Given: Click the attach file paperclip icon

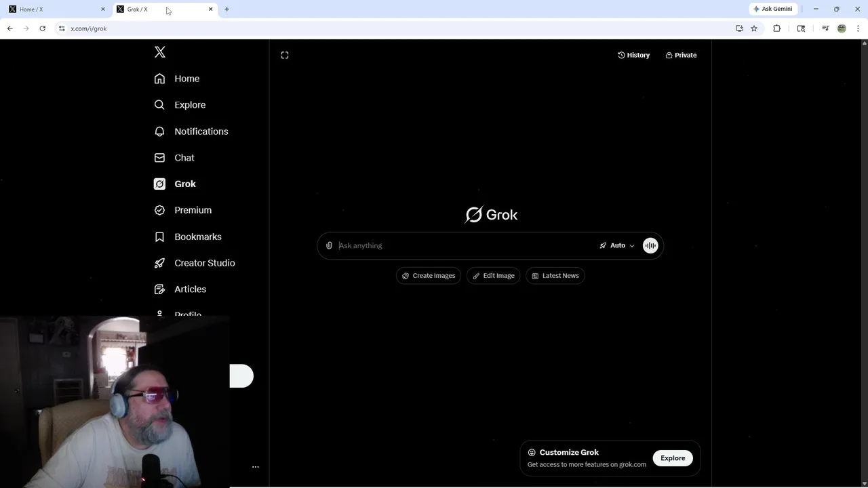Looking at the screenshot, I should pyautogui.click(x=329, y=245).
